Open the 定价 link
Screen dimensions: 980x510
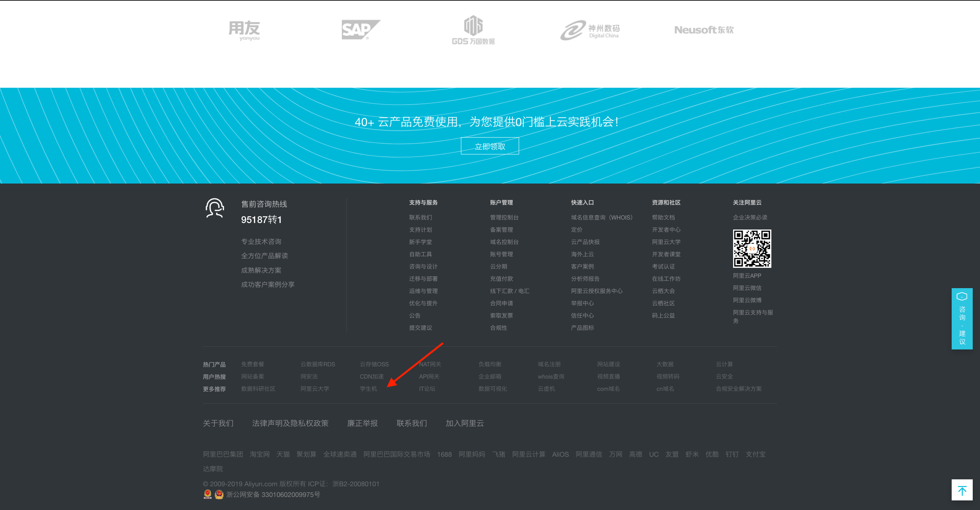[x=577, y=230]
